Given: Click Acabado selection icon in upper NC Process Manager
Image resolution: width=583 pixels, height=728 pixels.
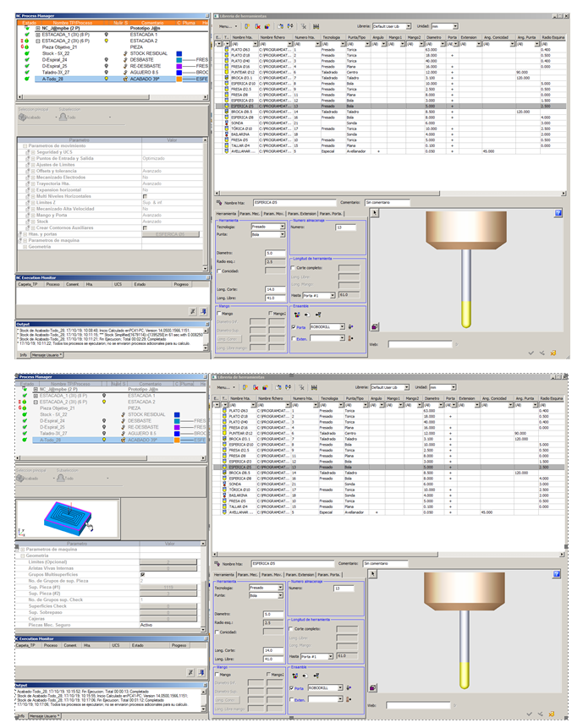Looking at the screenshot, I should tap(22, 117).
